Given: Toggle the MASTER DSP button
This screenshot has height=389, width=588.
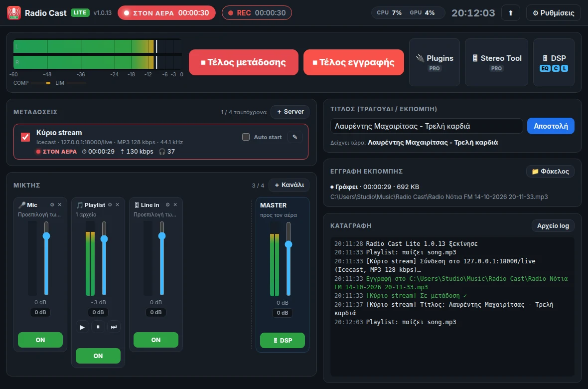Looking at the screenshot, I should 283,341.
